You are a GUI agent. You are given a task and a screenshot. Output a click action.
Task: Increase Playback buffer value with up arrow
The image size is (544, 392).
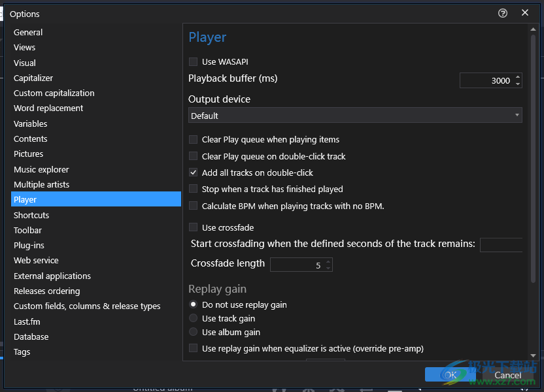click(518, 77)
